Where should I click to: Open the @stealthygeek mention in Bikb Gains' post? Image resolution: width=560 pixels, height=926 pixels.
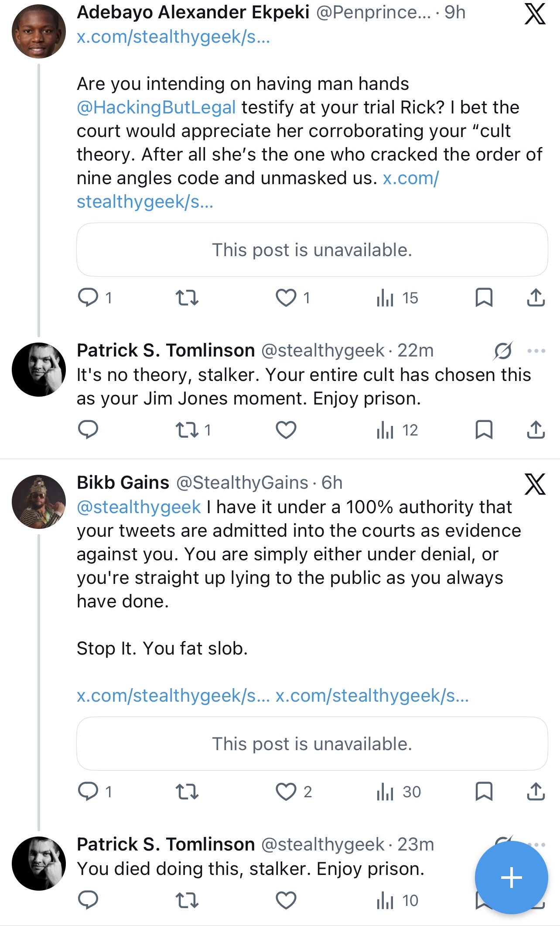pos(139,507)
